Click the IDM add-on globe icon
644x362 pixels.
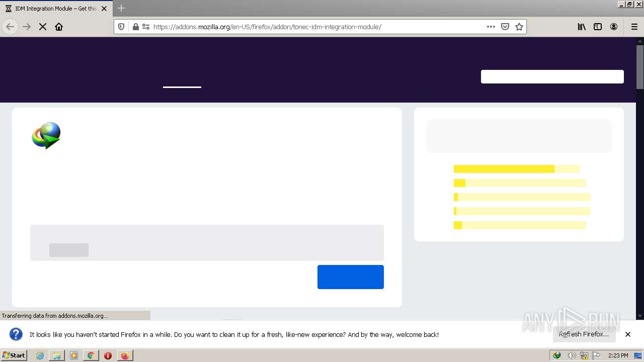(x=46, y=135)
